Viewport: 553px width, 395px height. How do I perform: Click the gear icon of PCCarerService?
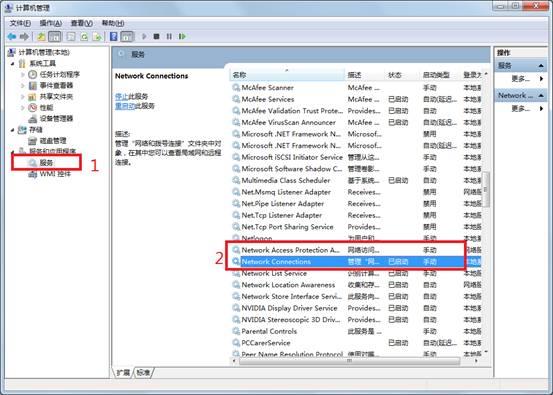pos(236,343)
